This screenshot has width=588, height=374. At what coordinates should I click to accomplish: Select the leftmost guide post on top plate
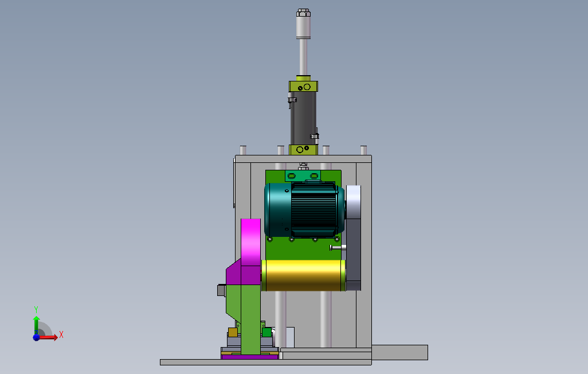242,151
